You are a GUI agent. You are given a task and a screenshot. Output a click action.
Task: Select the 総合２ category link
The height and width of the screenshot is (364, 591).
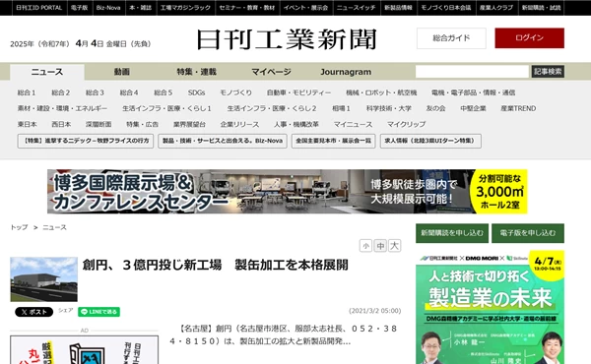click(61, 92)
